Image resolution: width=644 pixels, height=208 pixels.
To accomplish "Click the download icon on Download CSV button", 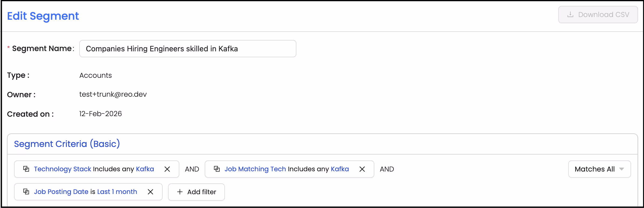I will pos(571,15).
